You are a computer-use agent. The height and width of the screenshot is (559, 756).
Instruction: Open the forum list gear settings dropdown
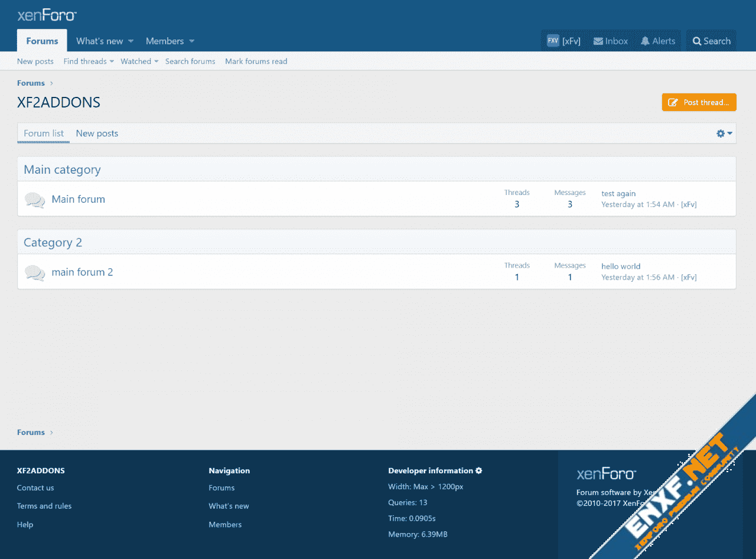(724, 134)
